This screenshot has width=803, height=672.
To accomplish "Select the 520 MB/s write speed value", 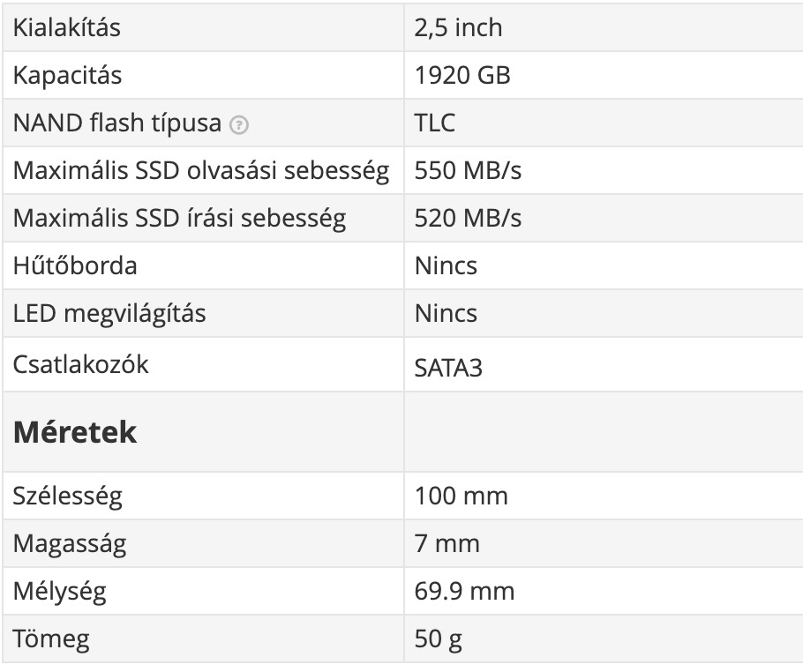I will (x=468, y=218).
